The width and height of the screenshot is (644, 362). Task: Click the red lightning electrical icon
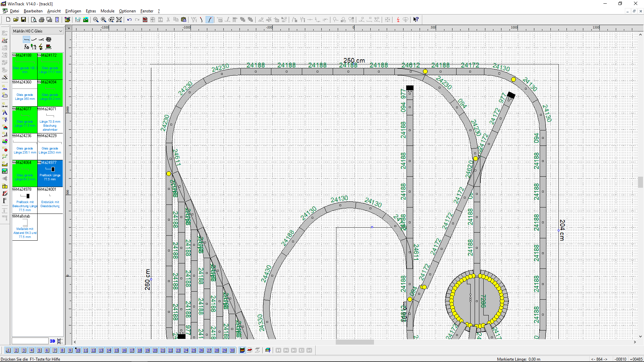tap(398, 20)
